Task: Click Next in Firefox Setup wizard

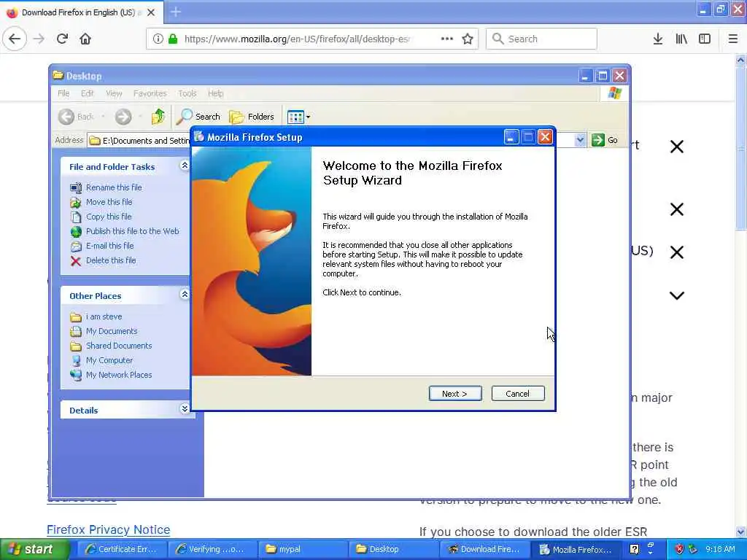Action: tap(454, 393)
